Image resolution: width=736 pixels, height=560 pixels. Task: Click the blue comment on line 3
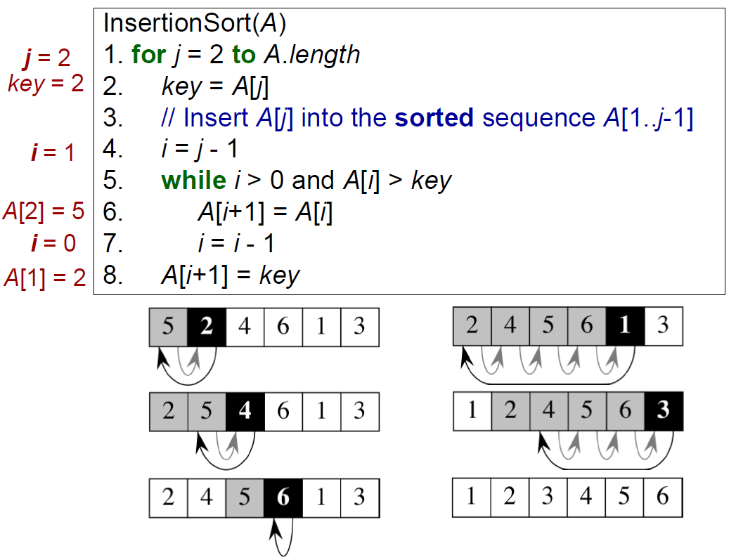(427, 117)
